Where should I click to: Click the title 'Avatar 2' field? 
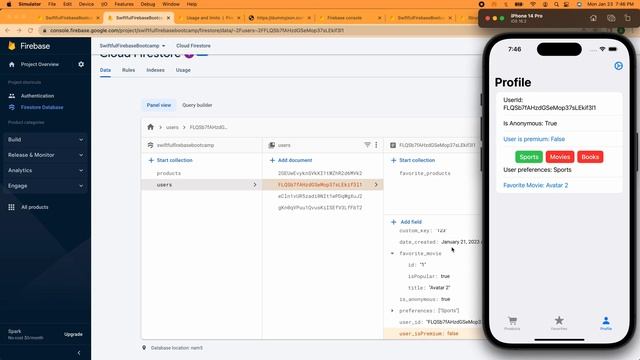(429, 288)
